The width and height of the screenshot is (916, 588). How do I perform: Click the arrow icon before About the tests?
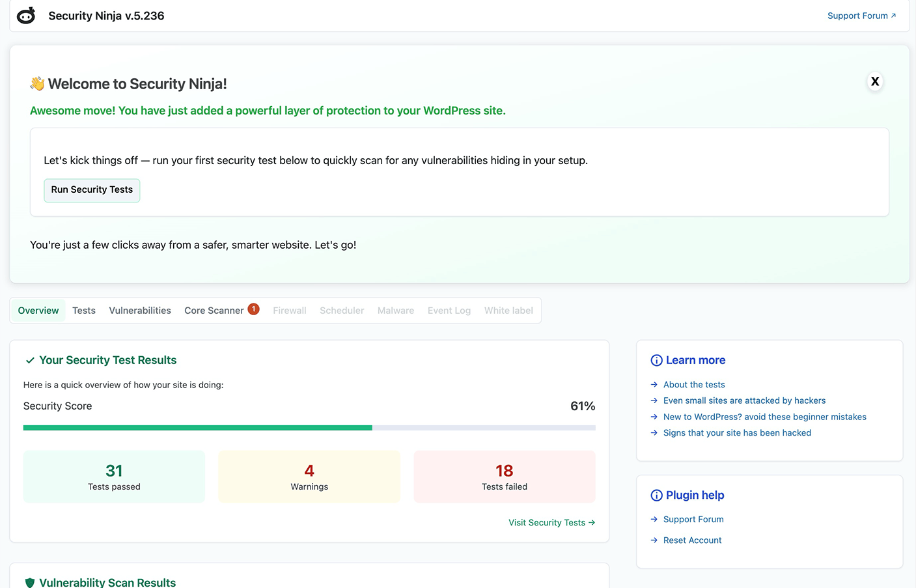654,384
